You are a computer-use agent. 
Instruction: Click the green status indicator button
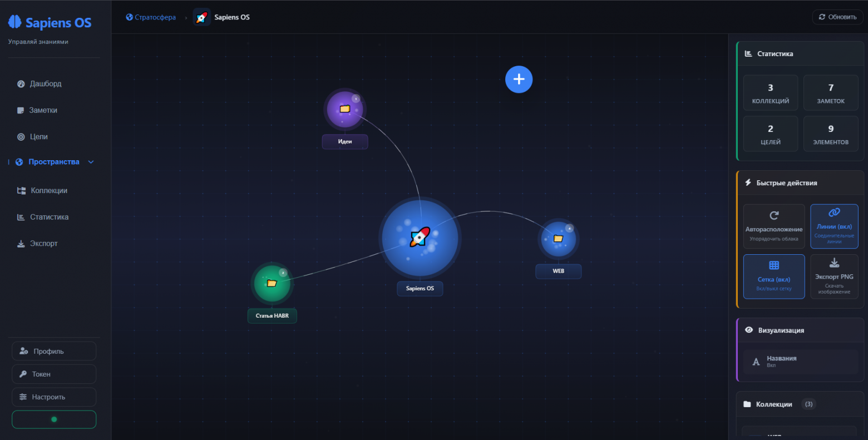(54, 419)
